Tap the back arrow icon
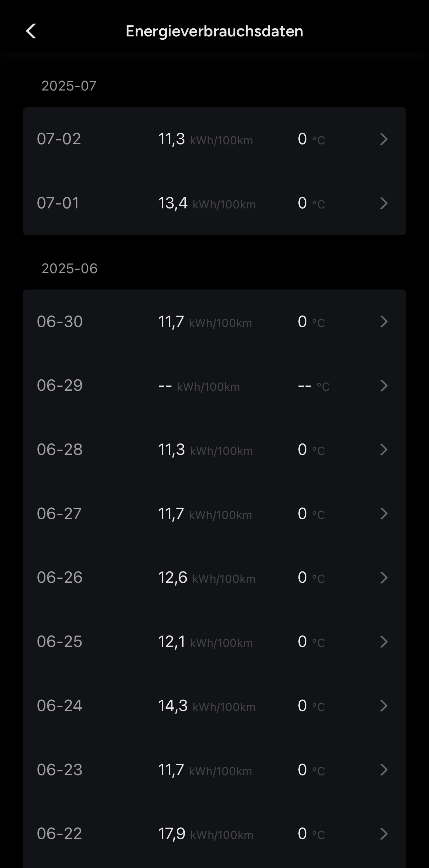 tap(31, 31)
